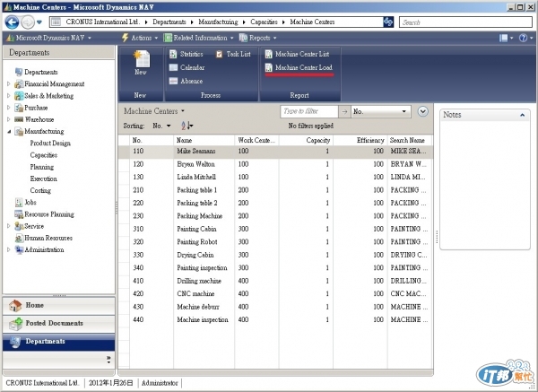538x392 pixels.
Task: Select Capacities under Manufacturing
Action: pyautogui.click(x=44, y=155)
